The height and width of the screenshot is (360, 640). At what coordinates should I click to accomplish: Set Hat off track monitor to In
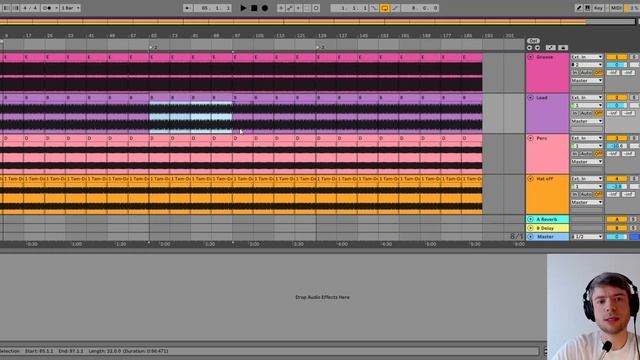(x=574, y=194)
